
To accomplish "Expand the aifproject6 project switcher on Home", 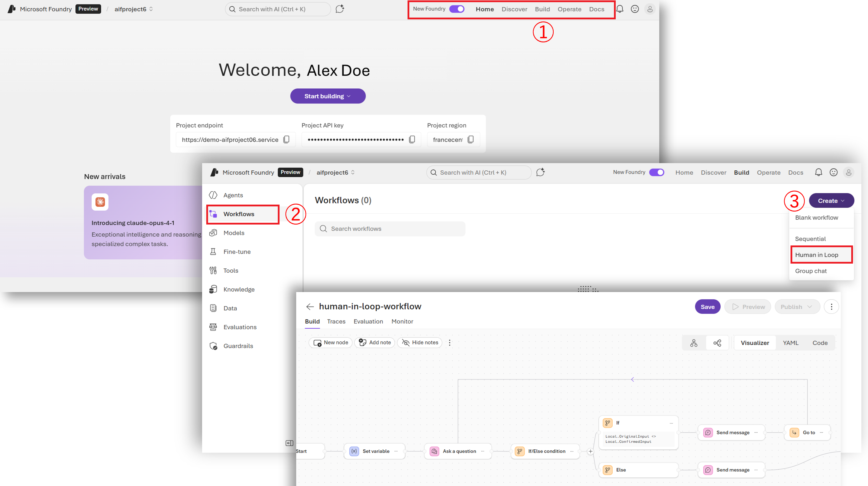I will pyautogui.click(x=133, y=9).
